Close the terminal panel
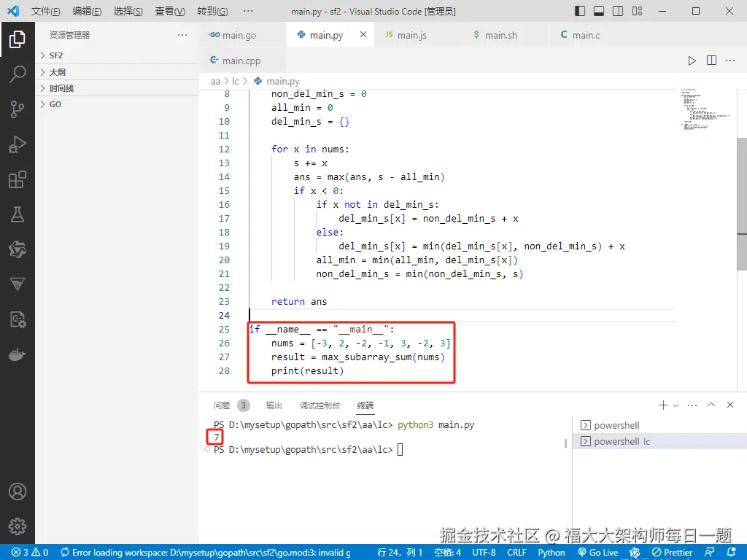Viewport: 747px width, 560px height. pyautogui.click(x=730, y=405)
